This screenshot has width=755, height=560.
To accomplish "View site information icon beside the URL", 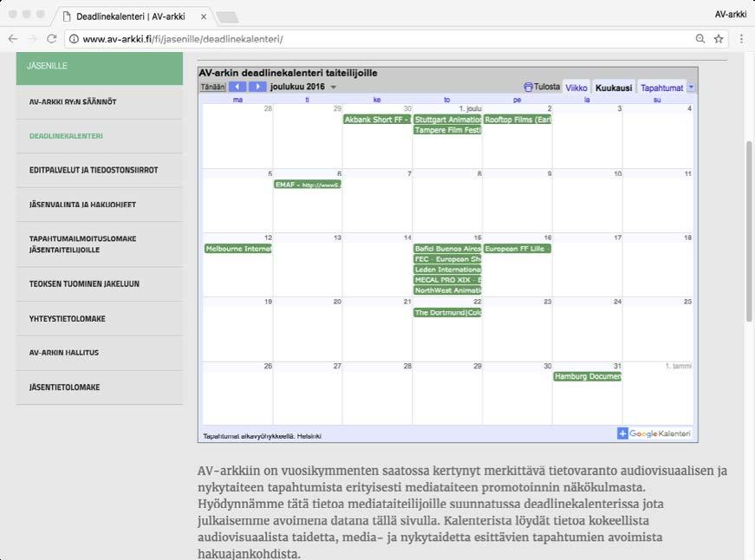I will point(74,39).
